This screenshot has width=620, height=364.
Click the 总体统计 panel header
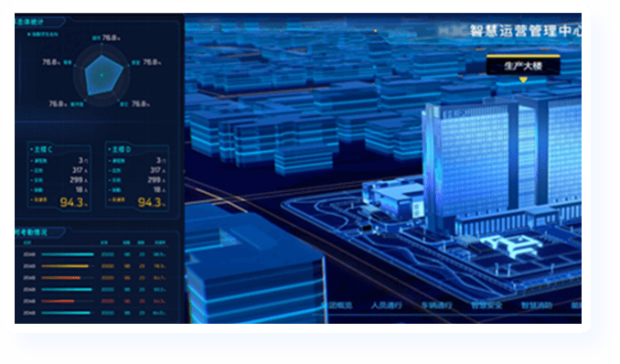[x=30, y=22]
